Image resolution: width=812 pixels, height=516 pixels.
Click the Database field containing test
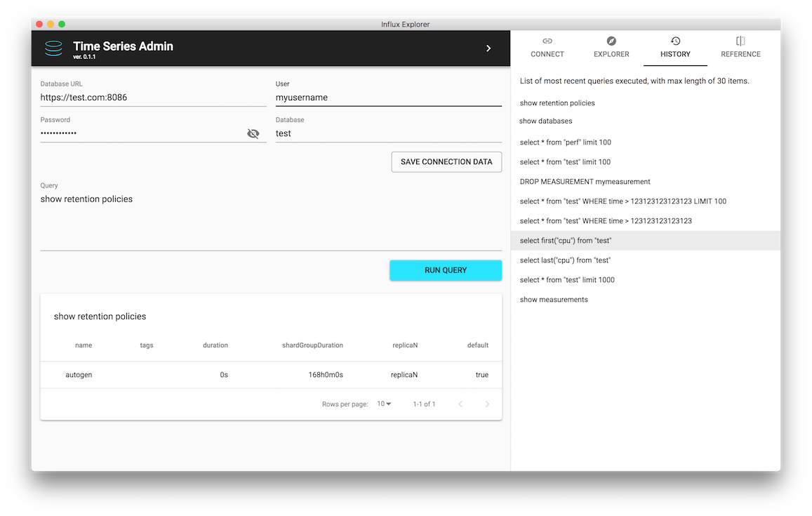tap(388, 133)
